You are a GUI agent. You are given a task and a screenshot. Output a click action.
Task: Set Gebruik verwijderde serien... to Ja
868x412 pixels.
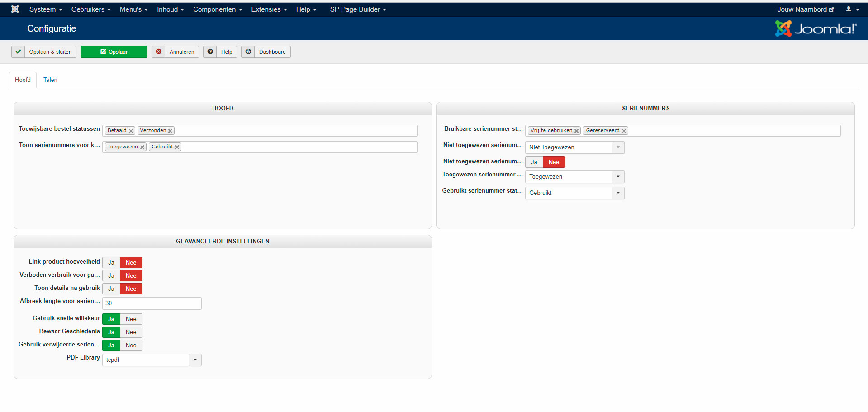tap(111, 345)
